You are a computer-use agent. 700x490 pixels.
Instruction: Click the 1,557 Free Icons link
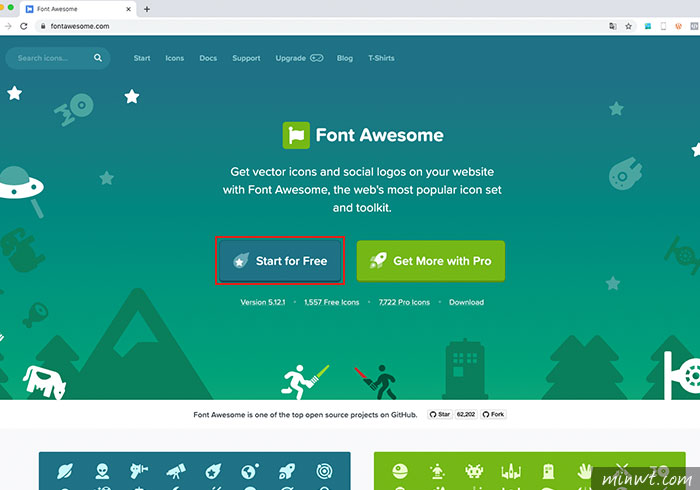tap(332, 302)
